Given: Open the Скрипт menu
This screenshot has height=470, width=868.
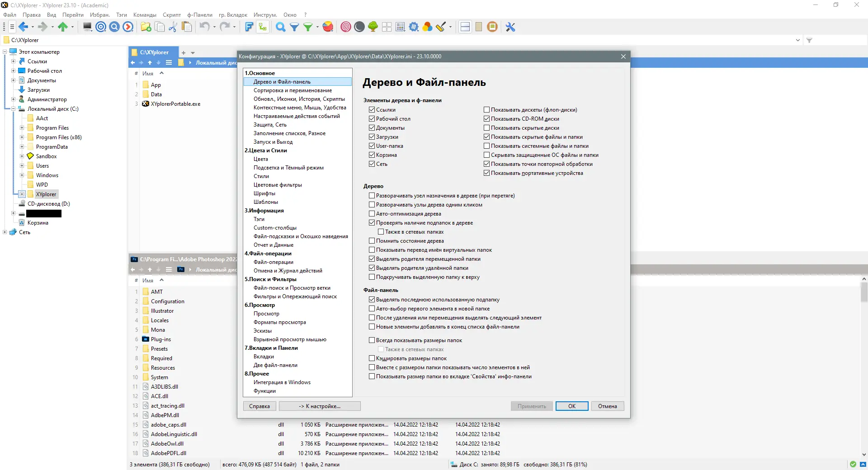Looking at the screenshot, I should coord(172,15).
